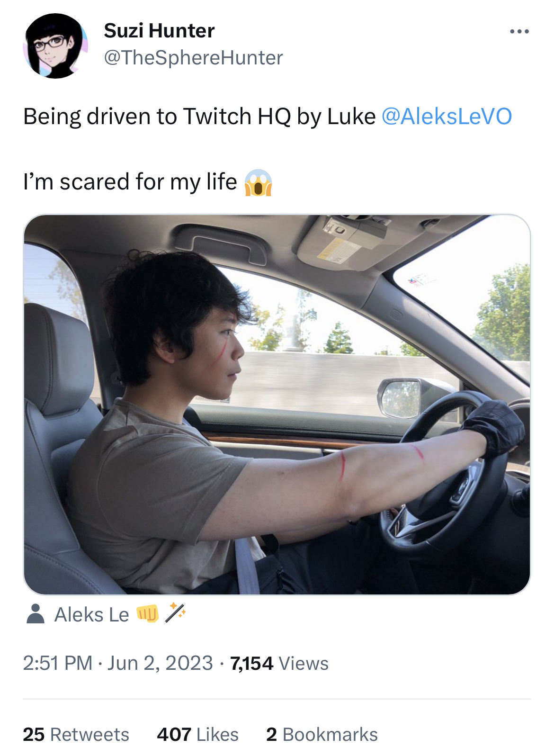554x756 pixels.
Task: Tap the fist emoji beside Aleks Le
Action: click(x=148, y=614)
